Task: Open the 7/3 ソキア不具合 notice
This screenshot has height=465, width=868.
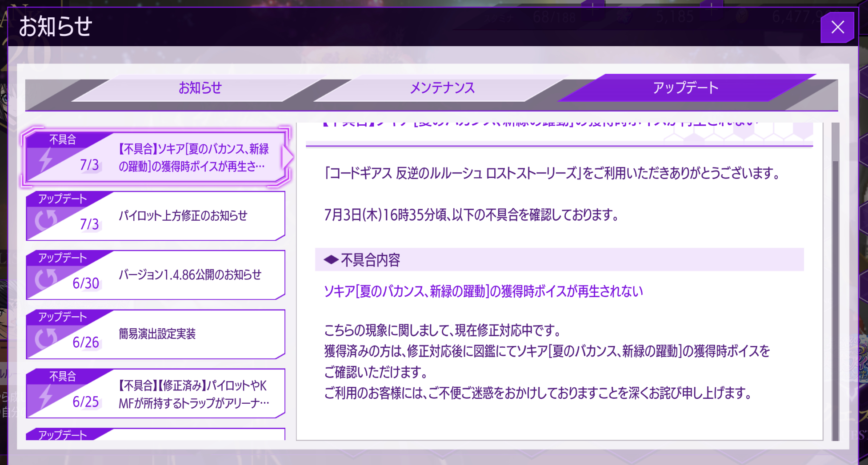Action: pos(156,157)
